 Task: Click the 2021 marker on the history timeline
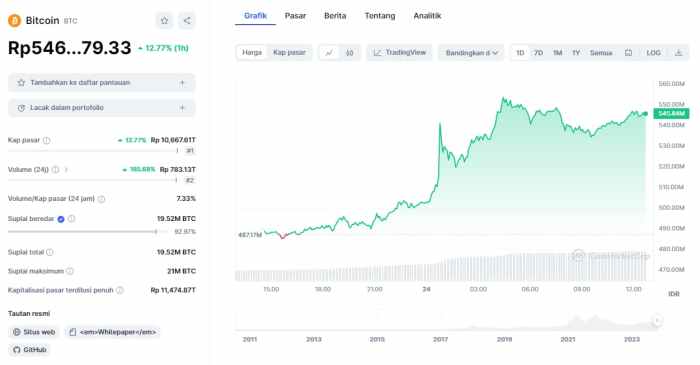pyautogui.click(x=568, y=340)
